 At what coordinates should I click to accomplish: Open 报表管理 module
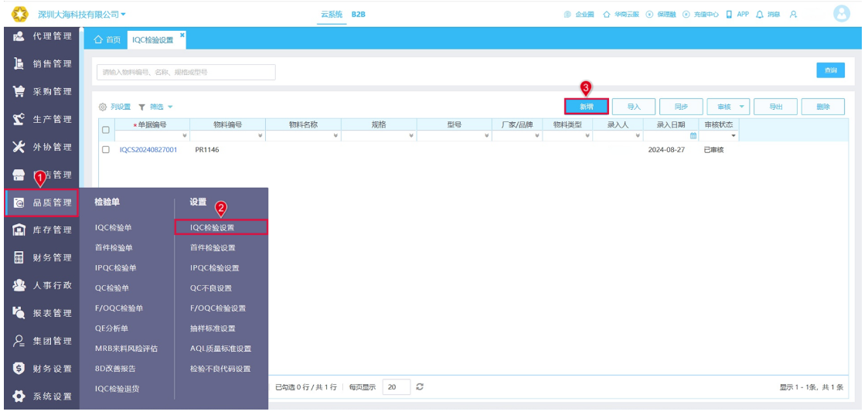coord(42,313)
